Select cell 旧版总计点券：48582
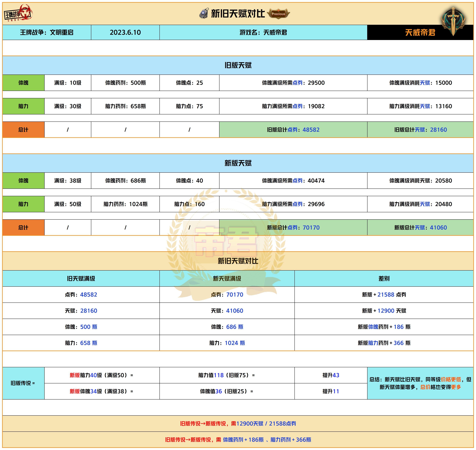Screen dimensions: 476x450 (x=293, y=130)
